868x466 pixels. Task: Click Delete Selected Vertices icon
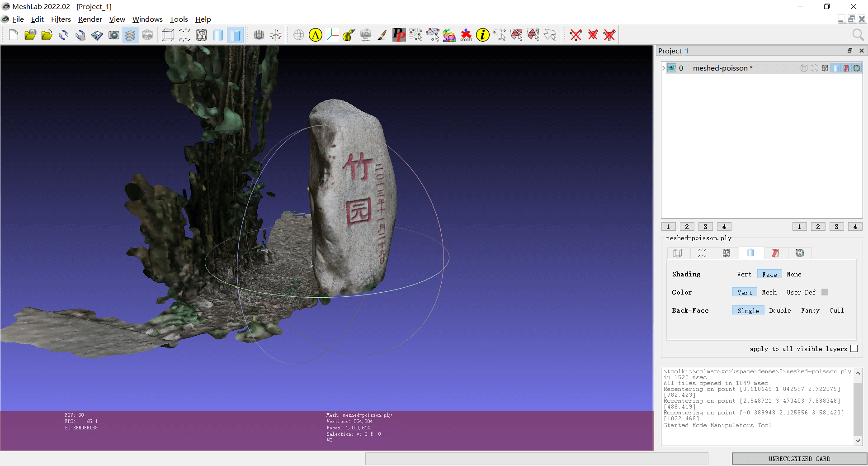click(576, 35)
